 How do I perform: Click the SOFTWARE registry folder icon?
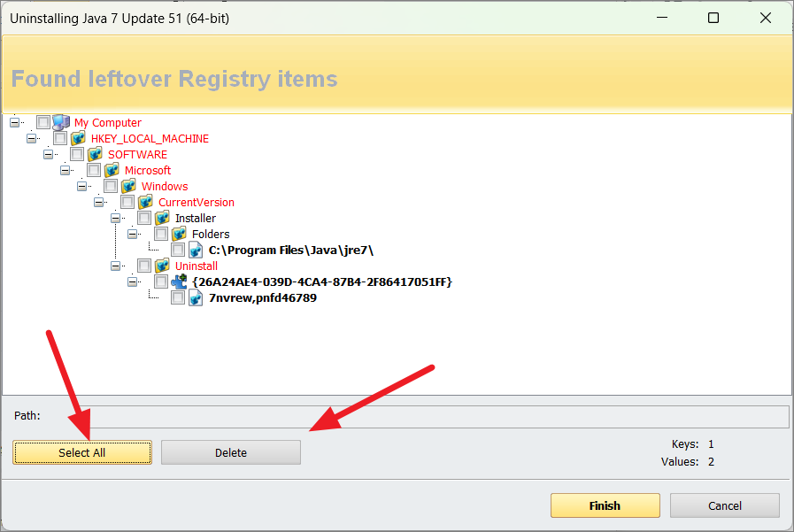[95, 154]
